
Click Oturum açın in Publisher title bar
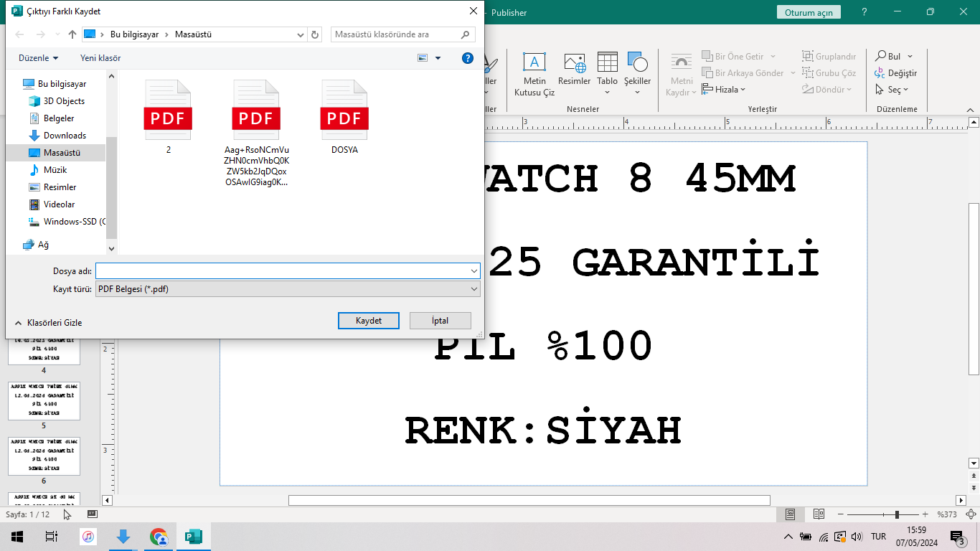(809, 12)
